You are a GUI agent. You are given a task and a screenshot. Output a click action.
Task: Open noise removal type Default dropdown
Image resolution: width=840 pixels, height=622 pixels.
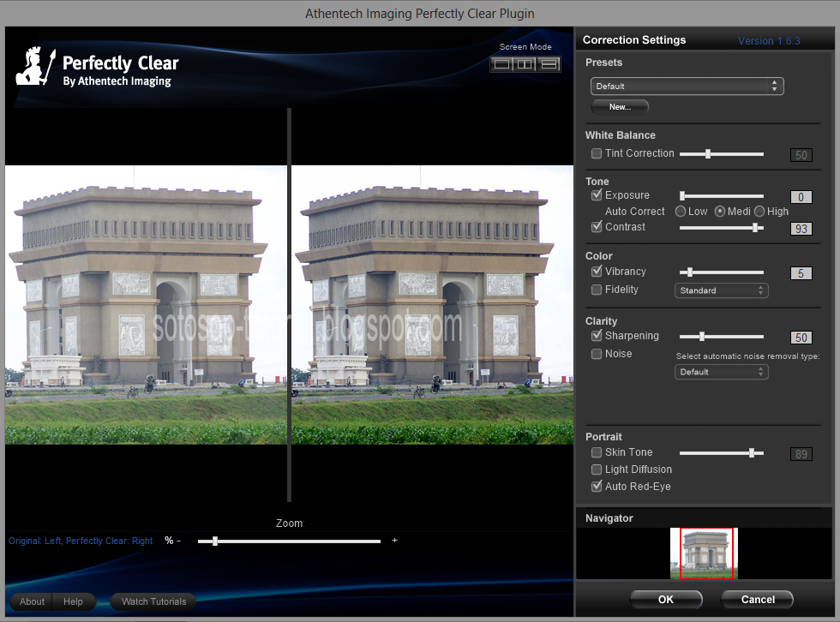721,372
